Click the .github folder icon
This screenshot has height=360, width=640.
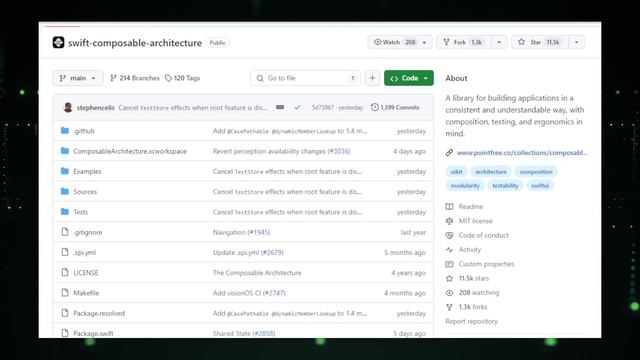click(65, 131)
